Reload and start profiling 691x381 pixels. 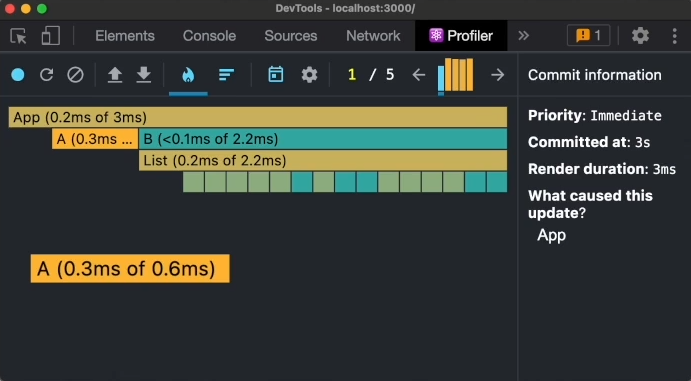[x=47, y=75]
